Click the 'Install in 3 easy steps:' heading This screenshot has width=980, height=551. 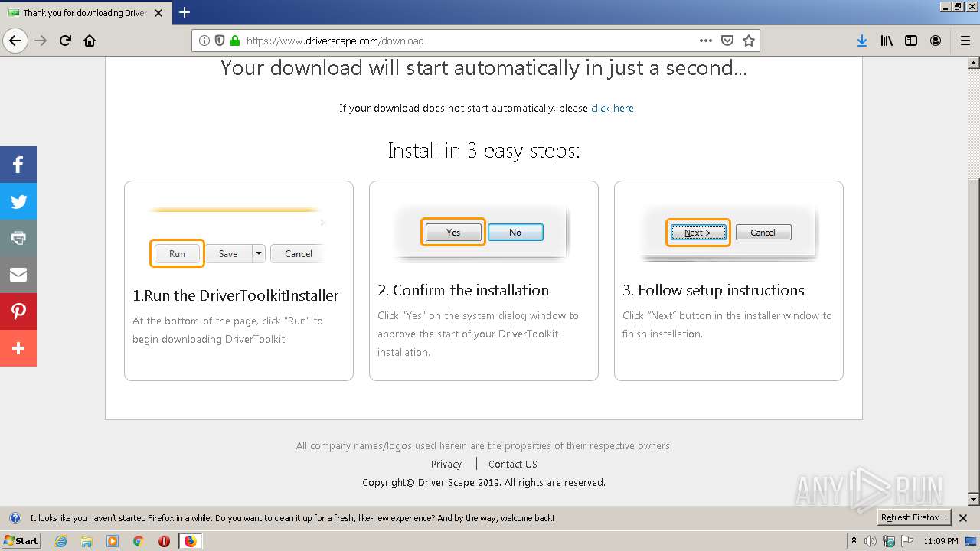(x=484, y=151)
